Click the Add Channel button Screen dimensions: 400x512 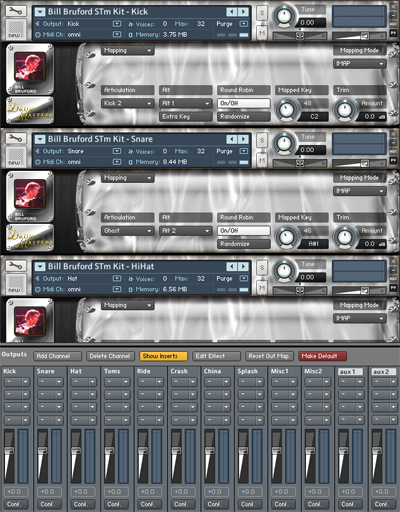57,356
